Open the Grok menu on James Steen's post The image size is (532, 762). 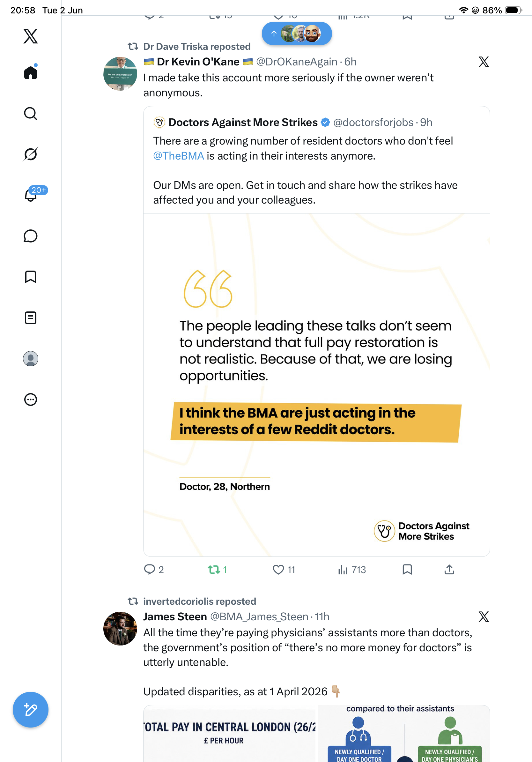point(484,617)
